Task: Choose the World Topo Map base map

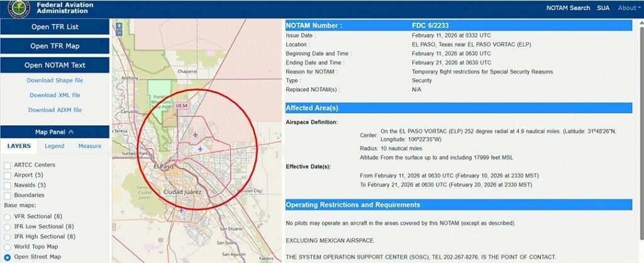Action: tap(8, 247)
